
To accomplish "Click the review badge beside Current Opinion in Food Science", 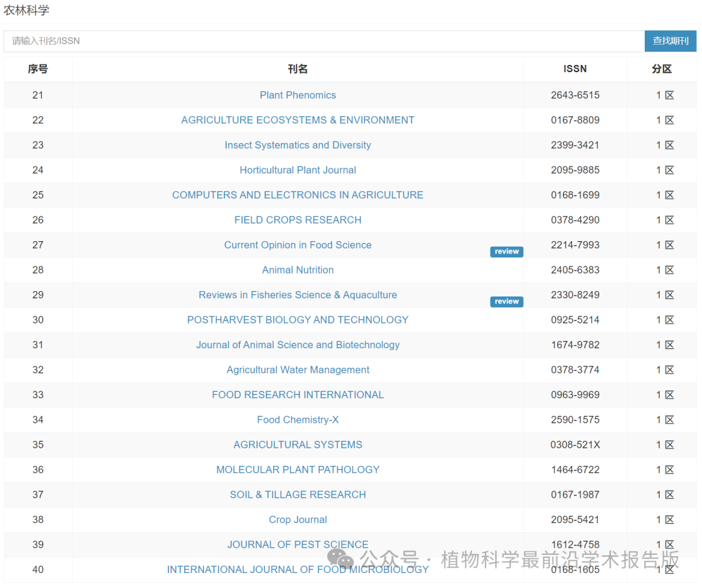I will click(506, 252).
